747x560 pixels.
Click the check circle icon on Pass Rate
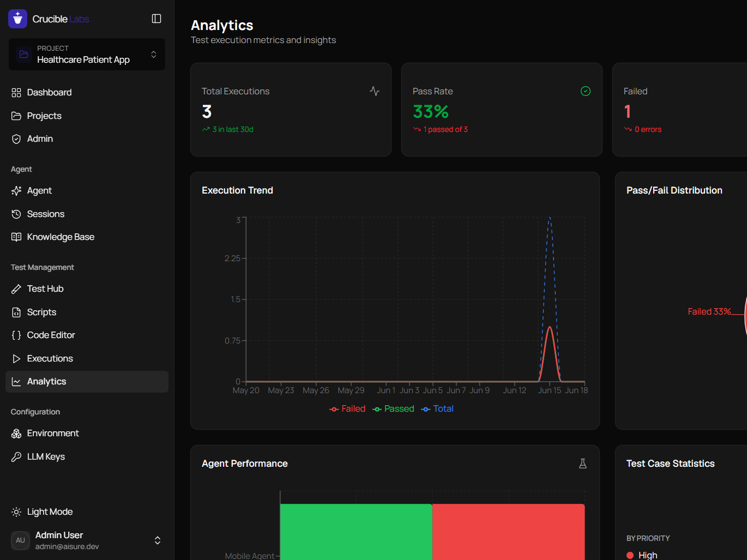(x=586, y=91)
